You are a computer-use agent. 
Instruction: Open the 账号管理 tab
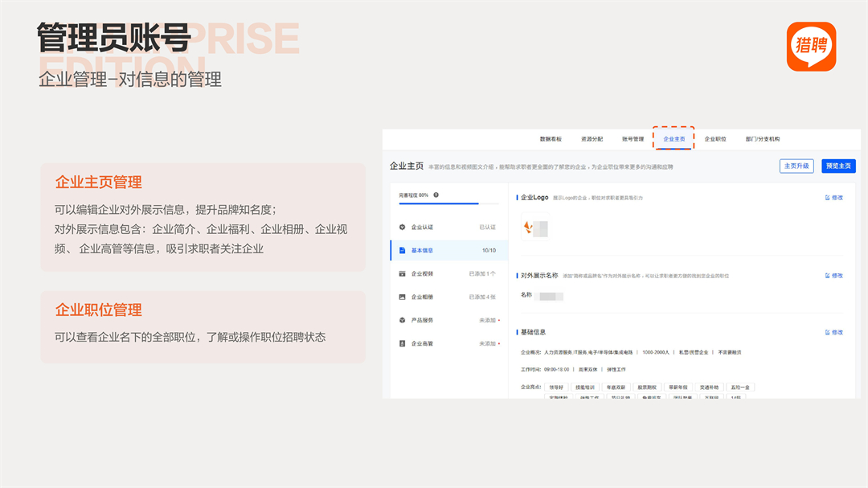(x=633, y=139)
